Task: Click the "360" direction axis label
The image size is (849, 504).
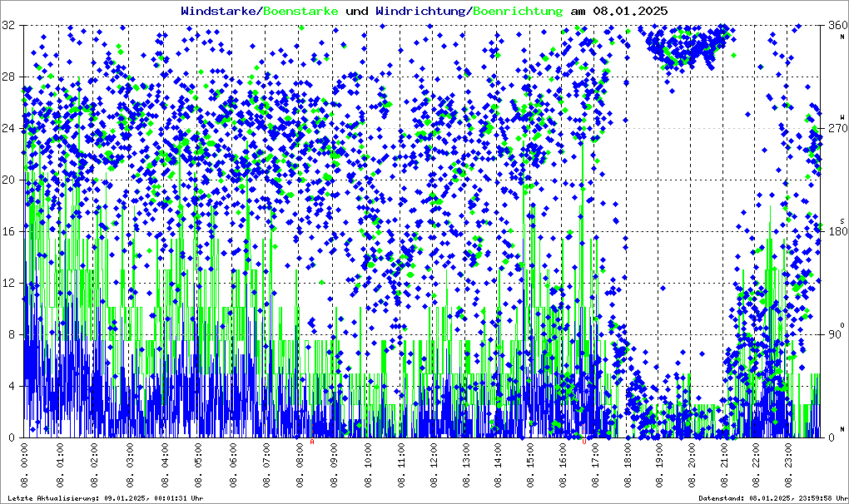Action: [x=839, y=26]
